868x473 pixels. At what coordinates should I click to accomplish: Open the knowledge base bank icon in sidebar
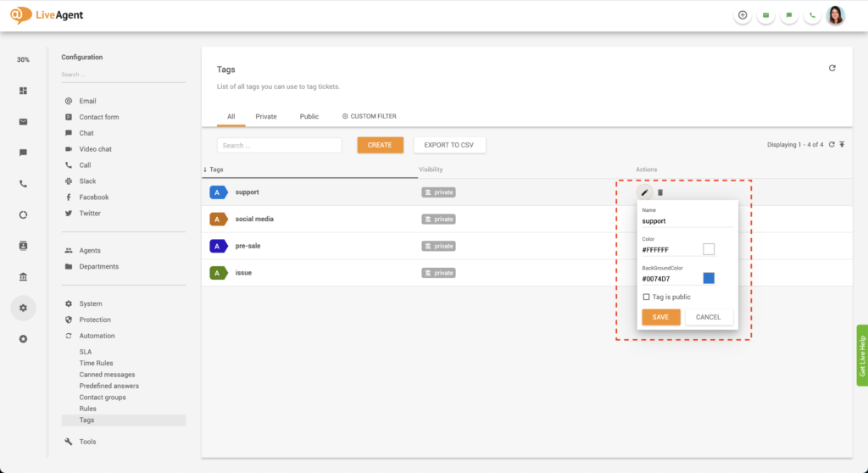(23, 276)
